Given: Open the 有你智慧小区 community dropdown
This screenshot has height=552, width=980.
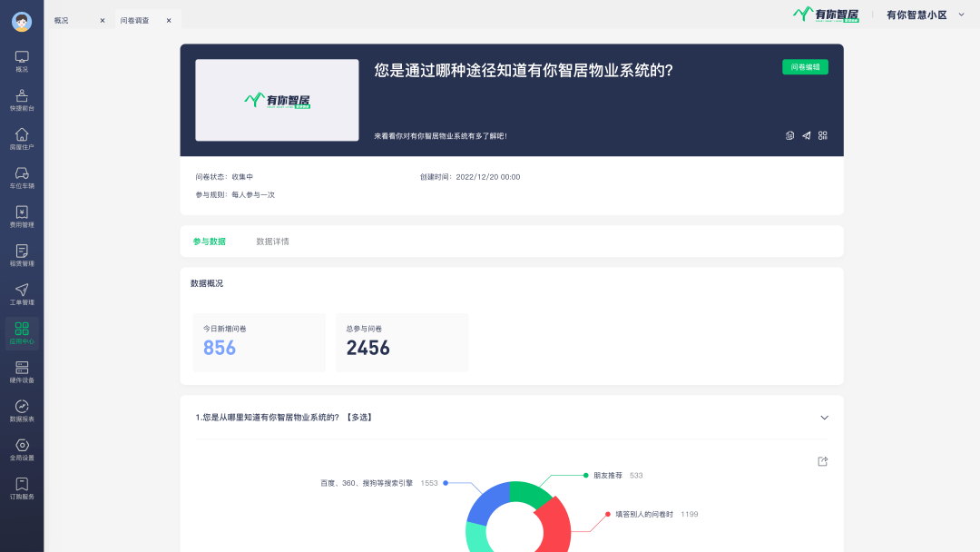Looking at the screenshot, I should pyautogui.click(x=926, y=15).
